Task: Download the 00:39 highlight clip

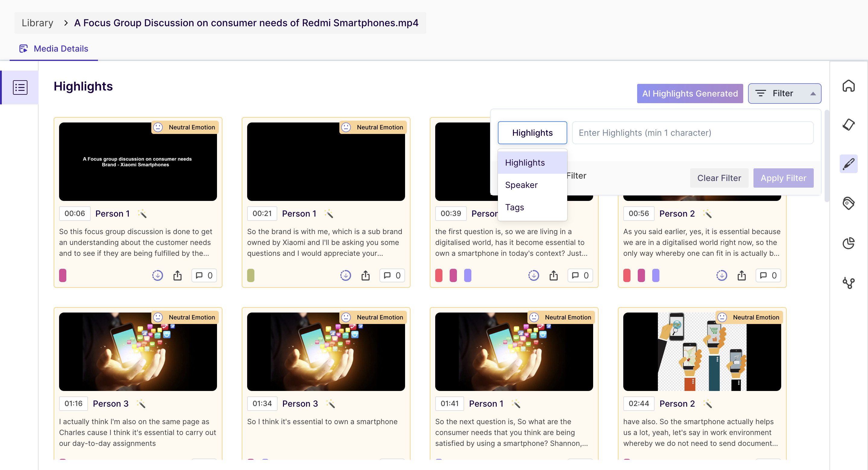Action: pos(533,275)
